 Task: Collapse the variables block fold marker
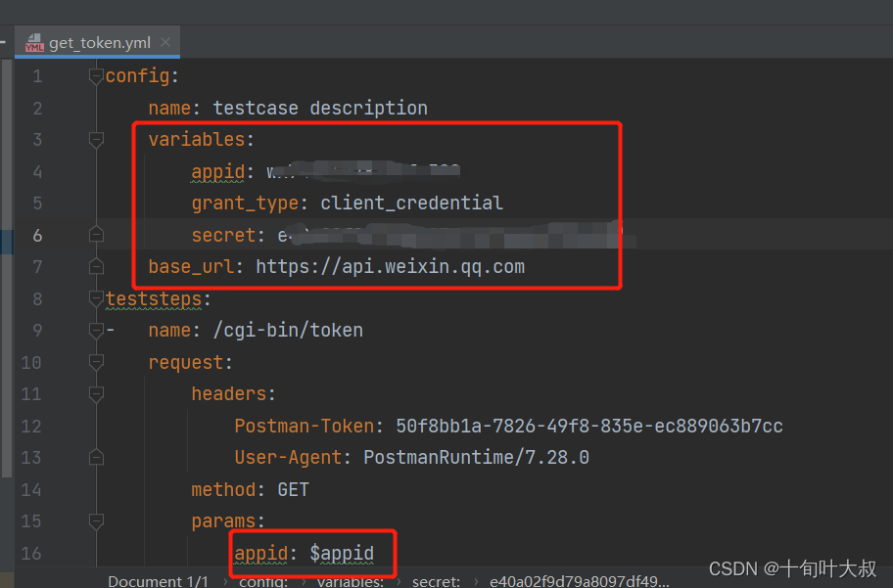(x=96, y=140)
